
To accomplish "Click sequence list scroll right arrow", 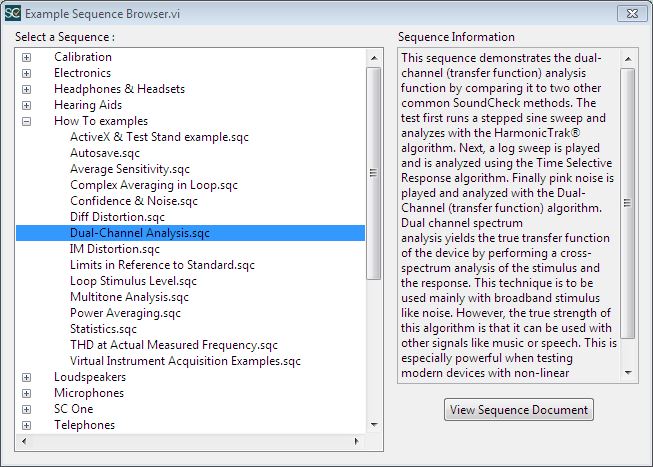I will (356, 441).
